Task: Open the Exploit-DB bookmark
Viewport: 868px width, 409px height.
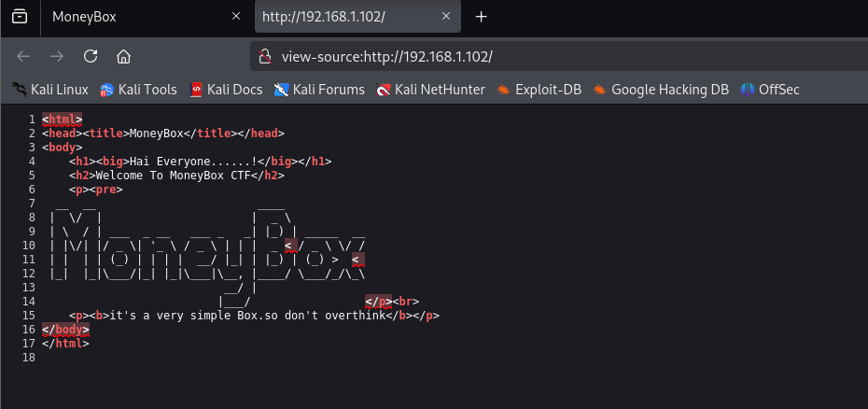Action: (x=539, y=90)
